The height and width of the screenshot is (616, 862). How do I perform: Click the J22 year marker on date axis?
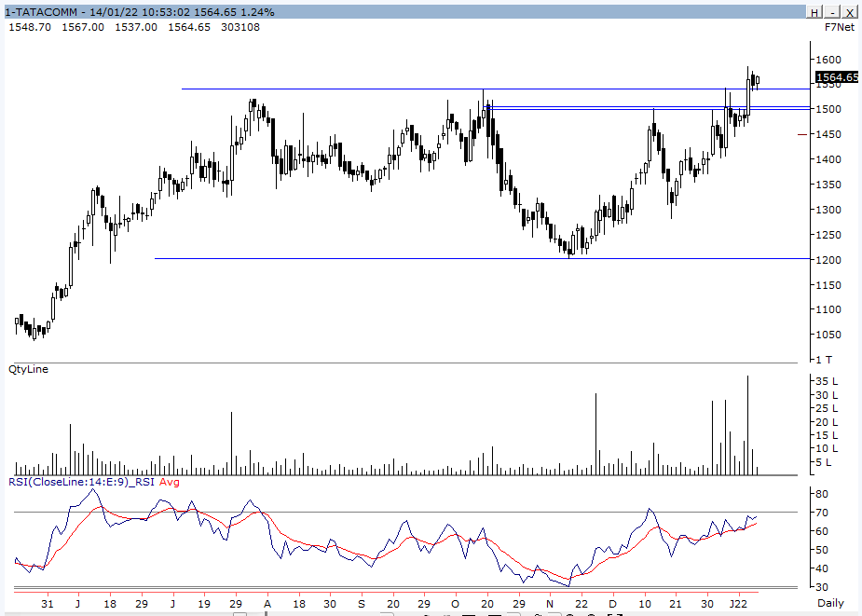coord(738,603)
